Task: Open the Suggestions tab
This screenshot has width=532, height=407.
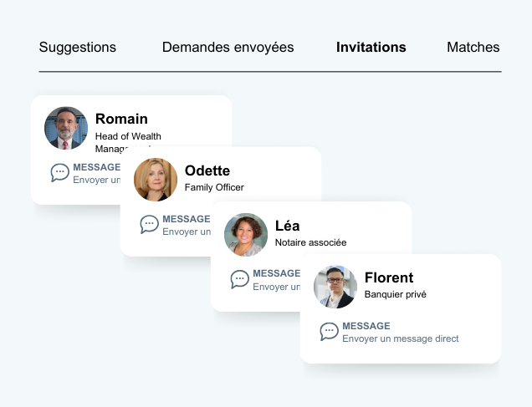Action: [77, 47]
